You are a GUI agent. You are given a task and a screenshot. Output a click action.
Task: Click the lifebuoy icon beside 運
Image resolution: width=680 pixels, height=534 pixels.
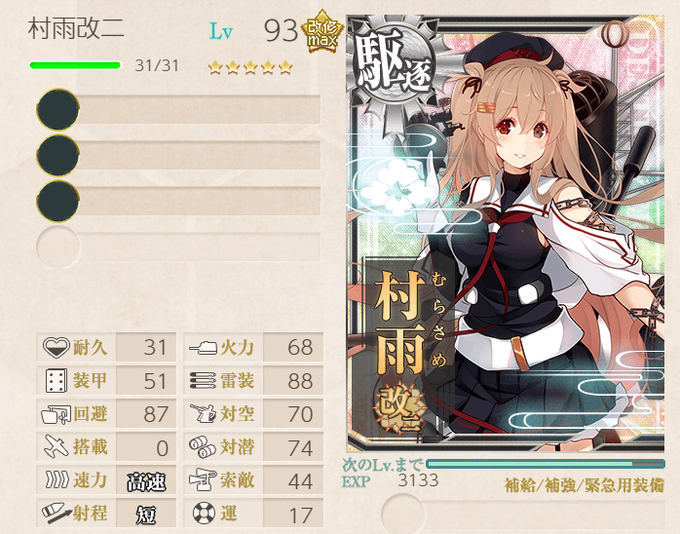coord(204,513)
